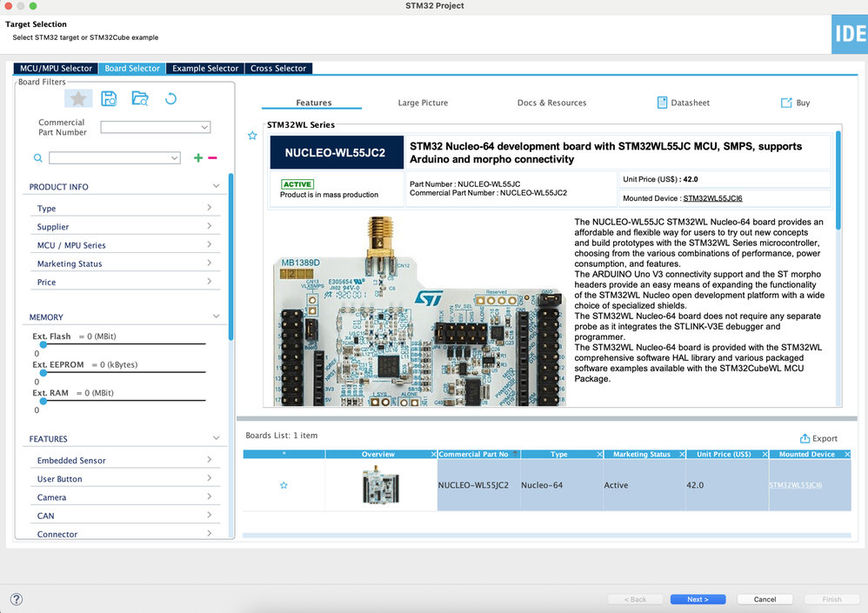
Task: Close the Overview column
Action: pyautogui.click(x=433, y=454)
